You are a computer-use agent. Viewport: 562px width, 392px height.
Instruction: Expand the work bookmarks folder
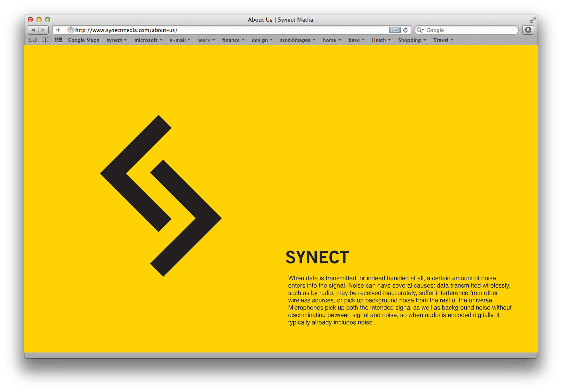click(206, 40)
